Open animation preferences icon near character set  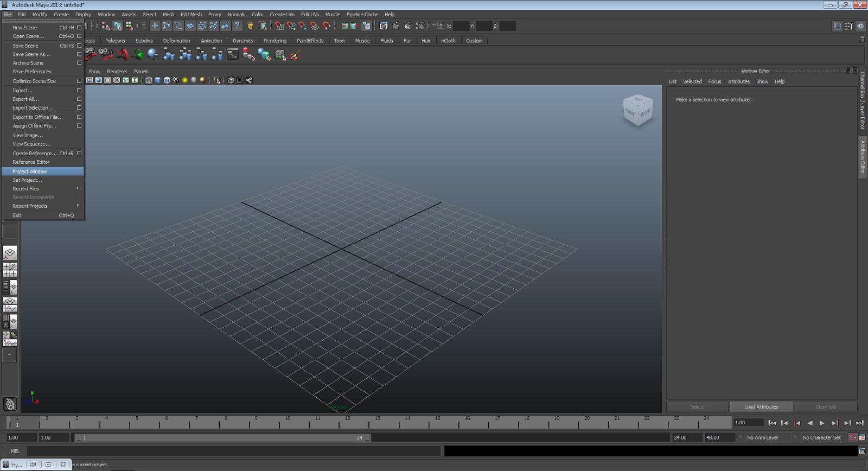pos(862,437)
